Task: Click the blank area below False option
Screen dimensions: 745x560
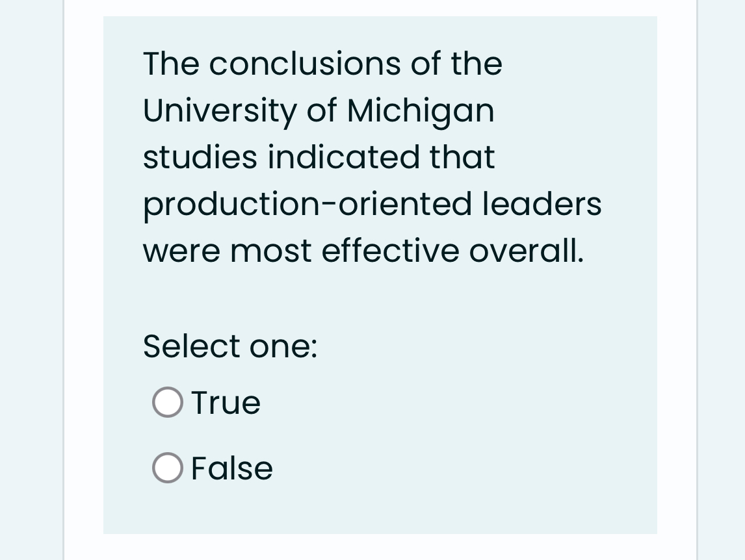Action: click(380, 510)
